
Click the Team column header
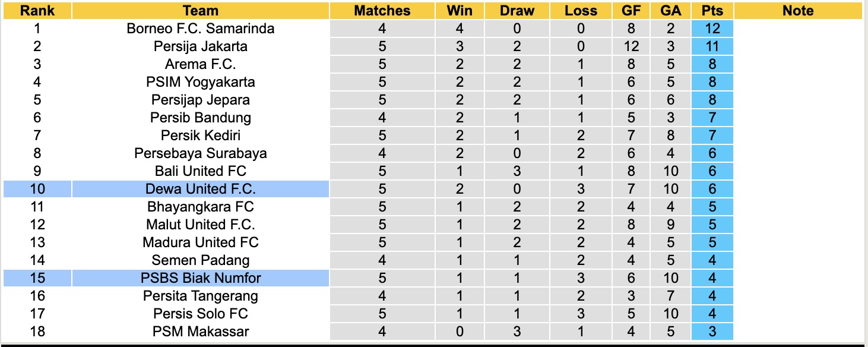tap(201, 11)
